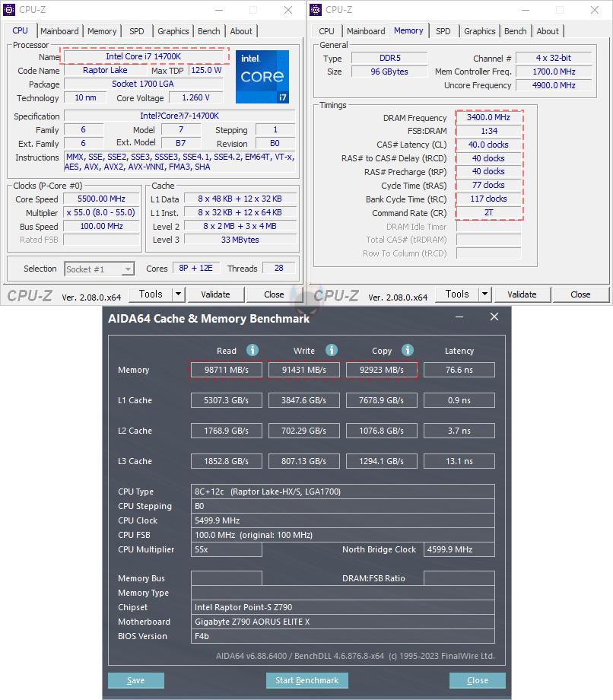Click the Copy info icon in AIDA64
Viewport: 613px width, 700px height.
tap(408, 350)
